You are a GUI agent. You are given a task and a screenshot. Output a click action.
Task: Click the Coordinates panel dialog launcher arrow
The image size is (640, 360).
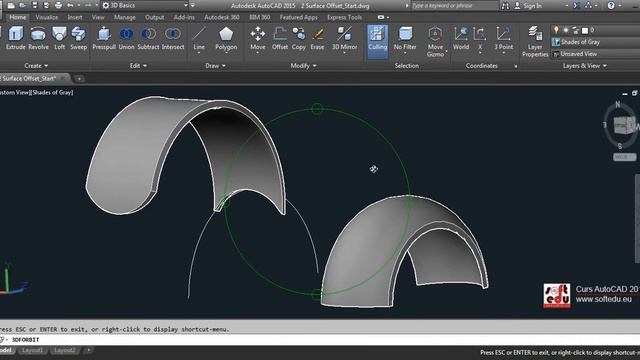click(x=516, y=66)
